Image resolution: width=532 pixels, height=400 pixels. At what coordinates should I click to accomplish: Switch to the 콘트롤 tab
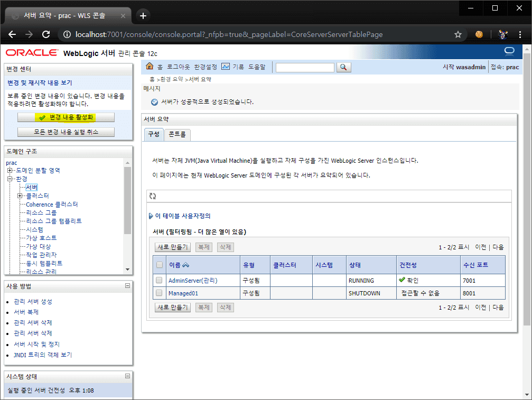pos(177,134)
